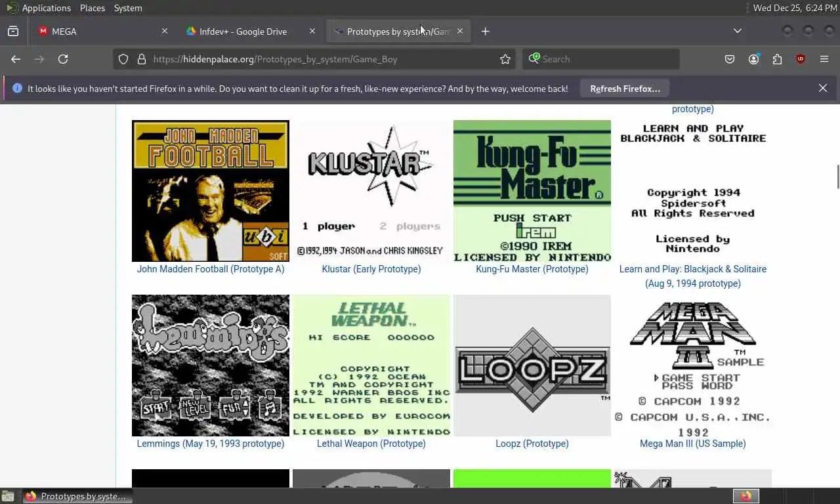Open Kung-Fu Master (Prototype) link
Image resolution: width=840 pixels, height=504 pixels.
coord(532,269)
